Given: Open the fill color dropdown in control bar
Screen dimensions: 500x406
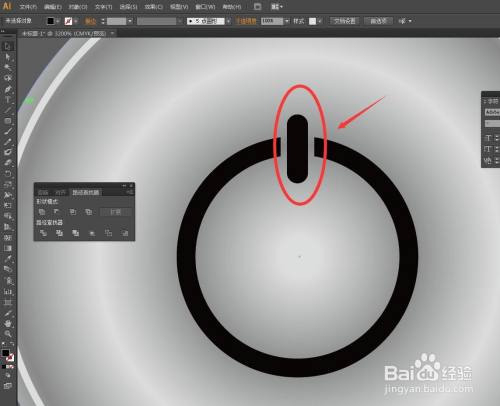Looking at the screenshot, I should (x=58, y=21).
